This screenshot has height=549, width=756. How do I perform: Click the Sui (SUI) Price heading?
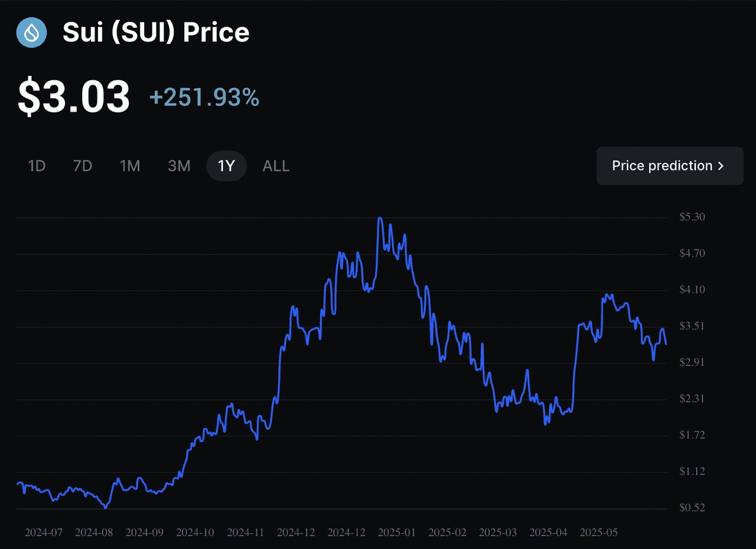(x=156, y=32)
